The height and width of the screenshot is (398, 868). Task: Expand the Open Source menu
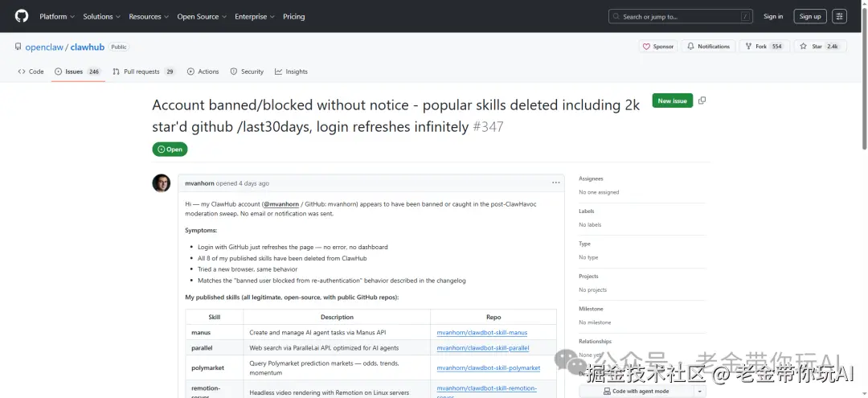(202, 17)
